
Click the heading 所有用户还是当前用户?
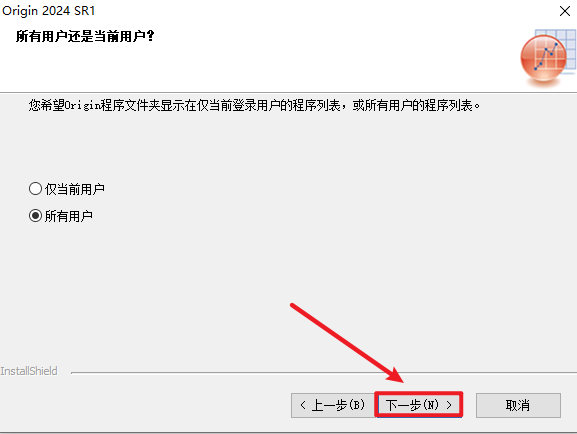click(x=85, y=36)
